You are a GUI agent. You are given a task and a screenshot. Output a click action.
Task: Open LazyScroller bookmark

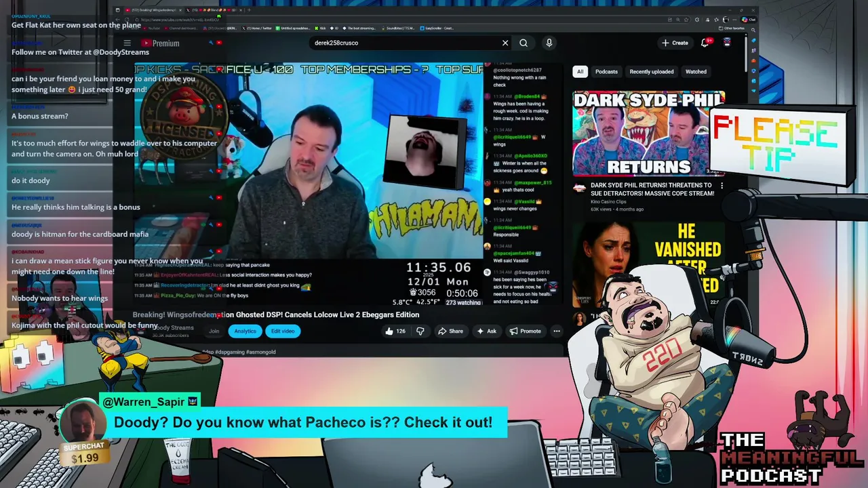[437, 28]
